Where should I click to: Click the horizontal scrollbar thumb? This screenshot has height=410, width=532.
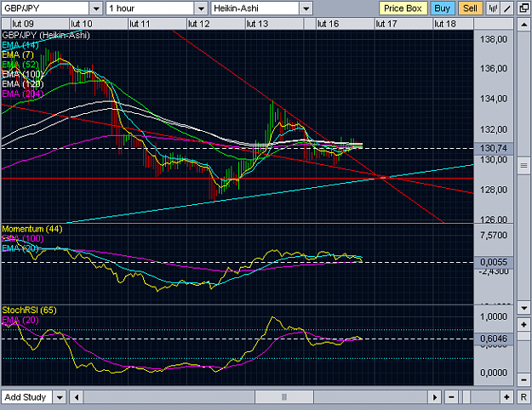pyautogui.click(x=284, y=396)
